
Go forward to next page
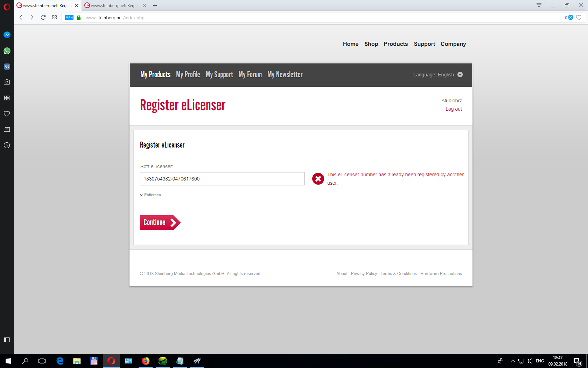32,18
